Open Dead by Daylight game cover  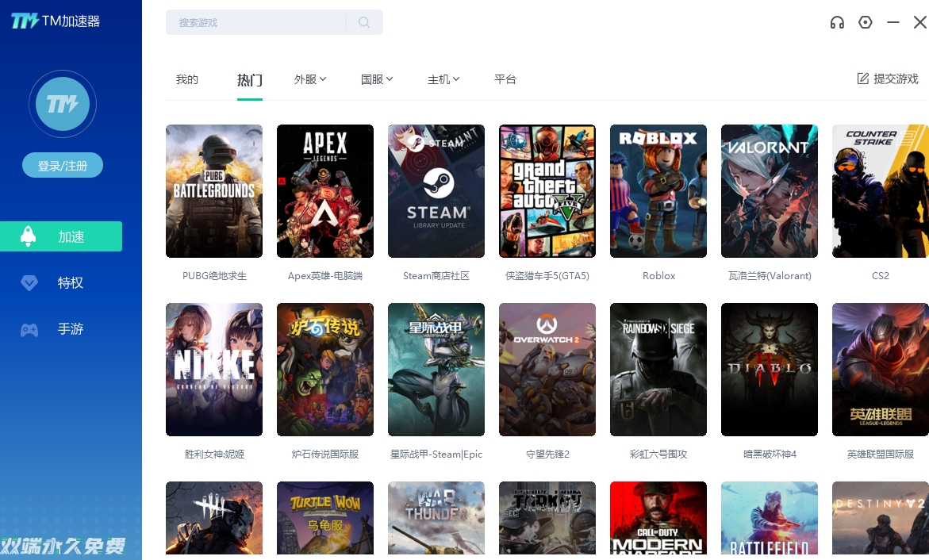(x=214, y=518)
